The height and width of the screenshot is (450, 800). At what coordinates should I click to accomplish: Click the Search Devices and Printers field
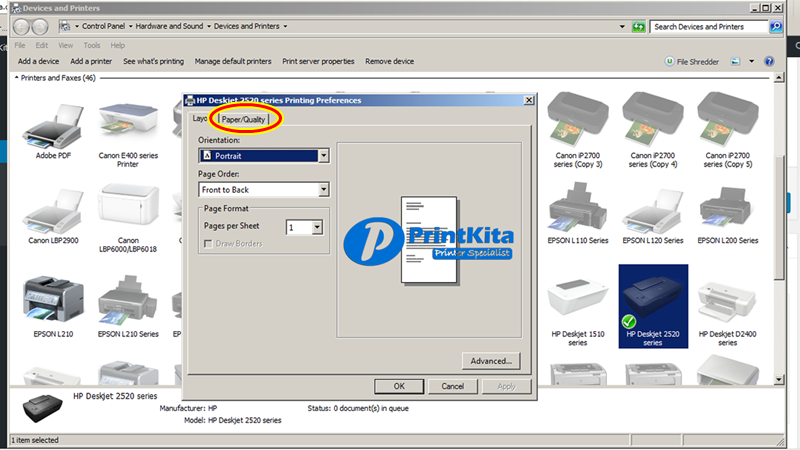pyautogui.click(x=709, y=27)
